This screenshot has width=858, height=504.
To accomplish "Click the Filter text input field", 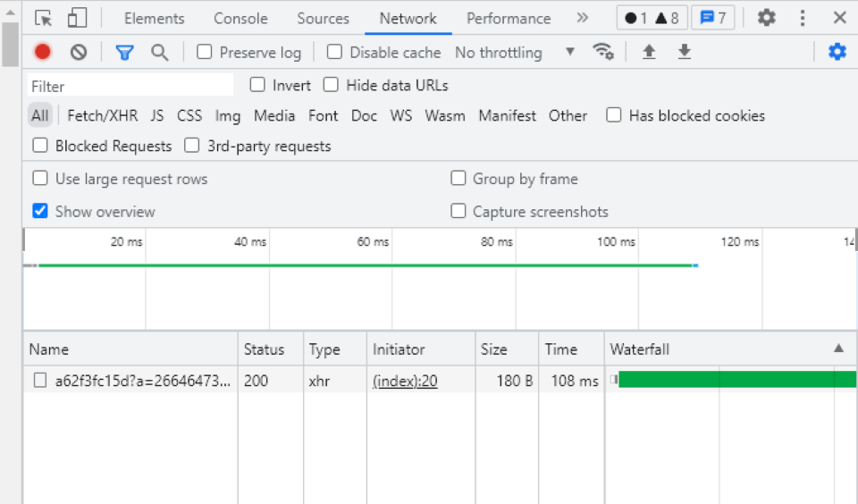I will [130, 86].
